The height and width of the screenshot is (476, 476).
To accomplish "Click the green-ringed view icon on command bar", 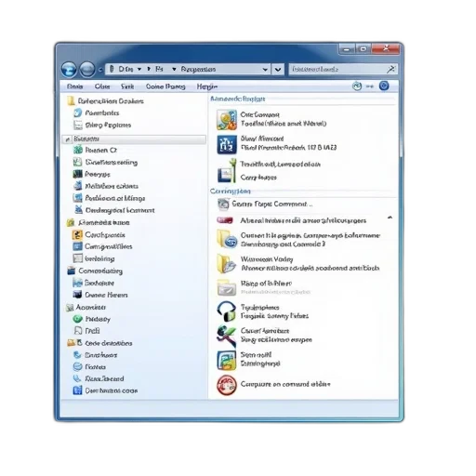I will click(357, 86).
